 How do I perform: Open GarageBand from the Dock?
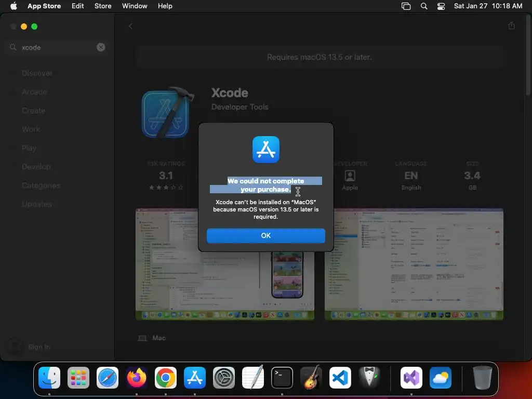[x=311, y=377]
